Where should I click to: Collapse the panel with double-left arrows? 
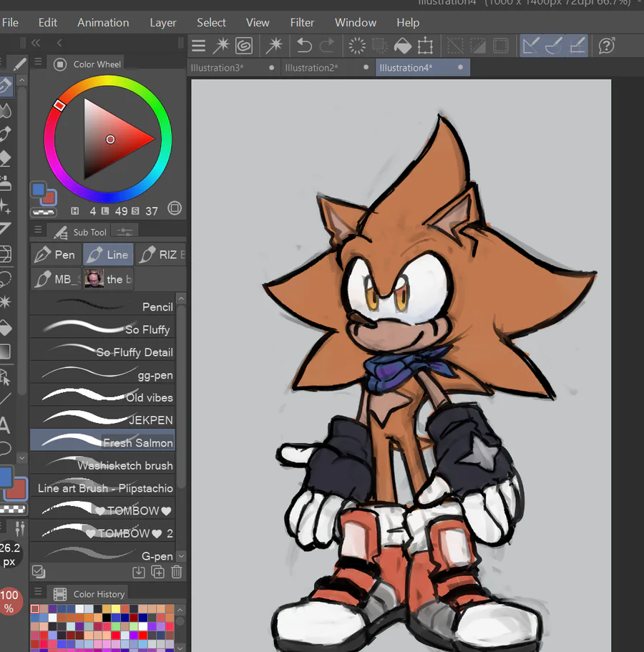pyautogui.click(x=36, y=43)
